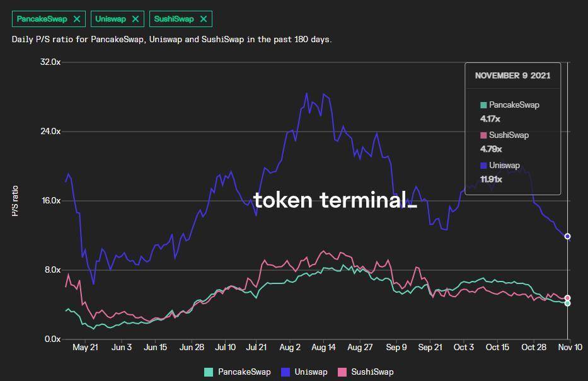
Task: Click the PancakeSwap legend label
Action: click(244, 372)
